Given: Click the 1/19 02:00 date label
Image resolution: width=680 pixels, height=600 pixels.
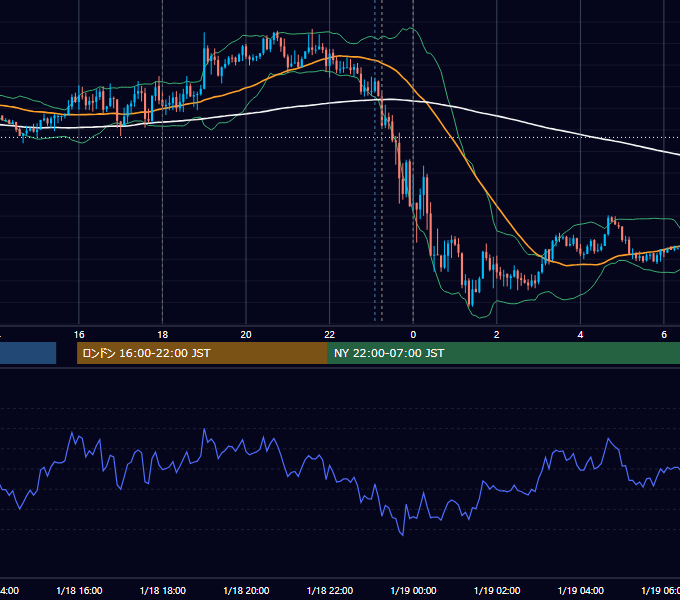Looking at the screenshot, I should click(497, 591).
